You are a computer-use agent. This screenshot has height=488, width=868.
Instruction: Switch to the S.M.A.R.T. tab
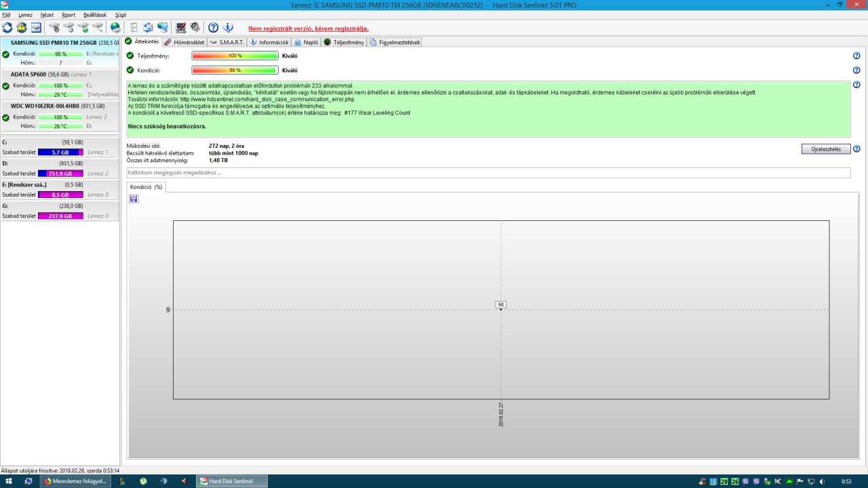[226, 42]
